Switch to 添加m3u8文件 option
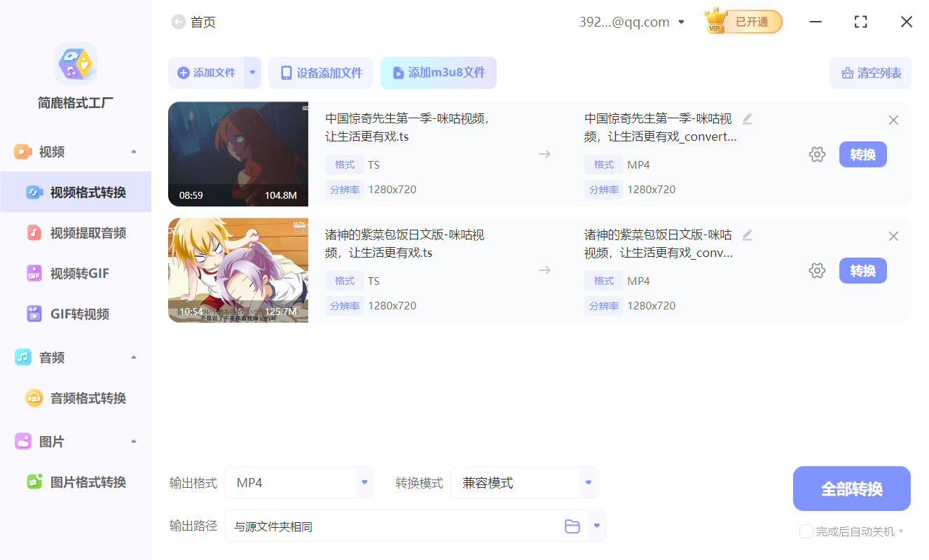The image size is (929, 560). (439, 73)
